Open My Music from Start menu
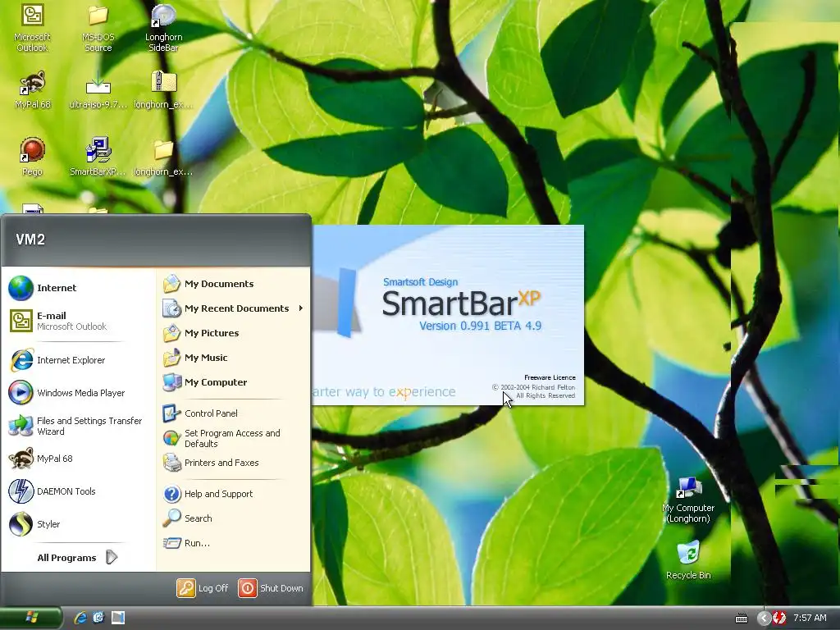This screenshot has width=840, height=630. tap(233, 358)
